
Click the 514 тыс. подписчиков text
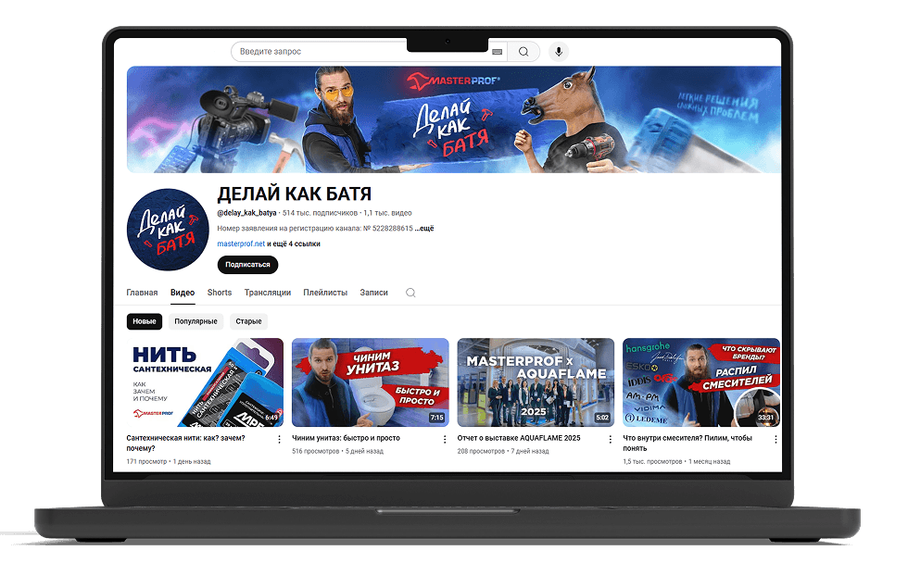(x=320, y=213)
